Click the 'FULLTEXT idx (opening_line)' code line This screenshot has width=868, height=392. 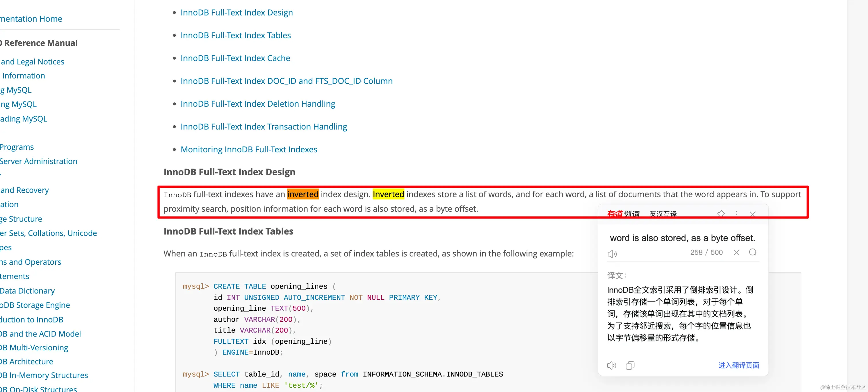[272, 341]
